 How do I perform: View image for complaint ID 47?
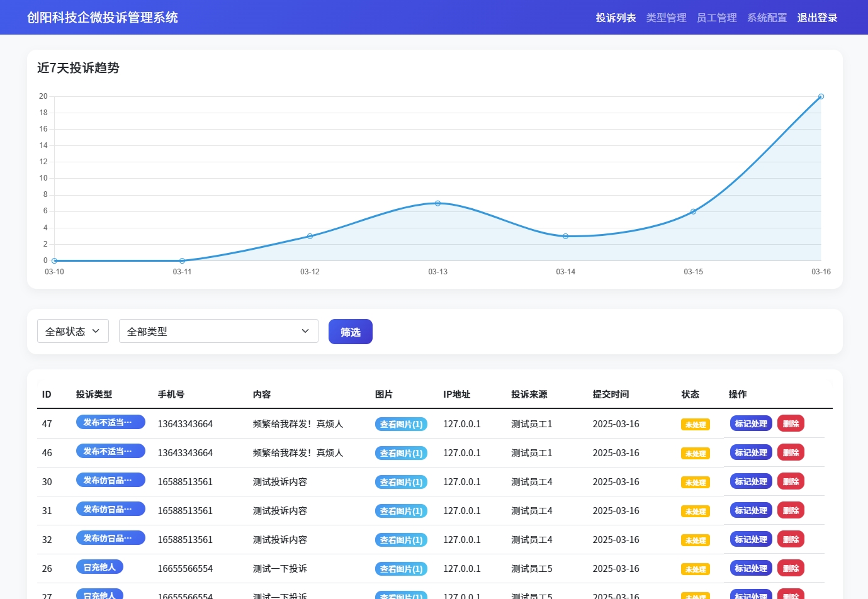tap(401, 424)
